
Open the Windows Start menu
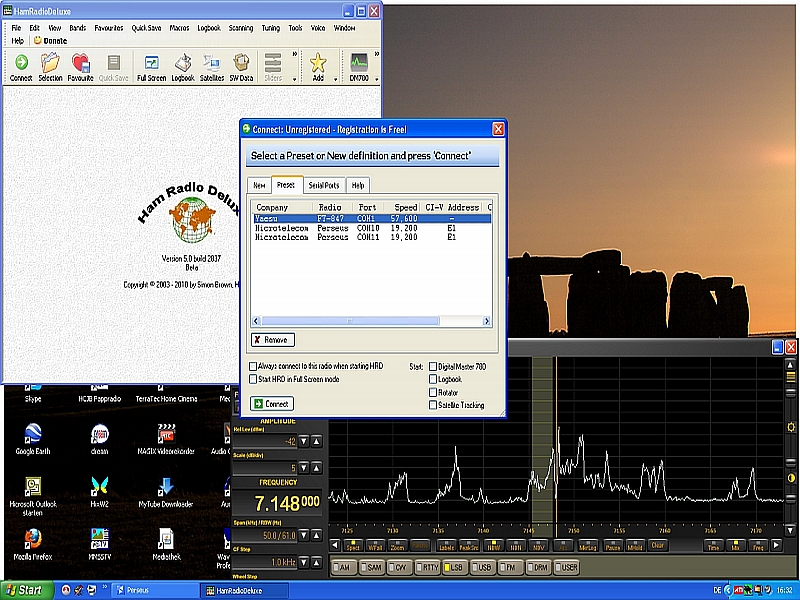coord(27,590)
